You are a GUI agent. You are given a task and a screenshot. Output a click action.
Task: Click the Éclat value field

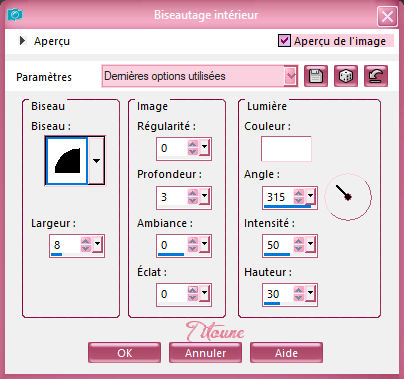click(172, 294)
